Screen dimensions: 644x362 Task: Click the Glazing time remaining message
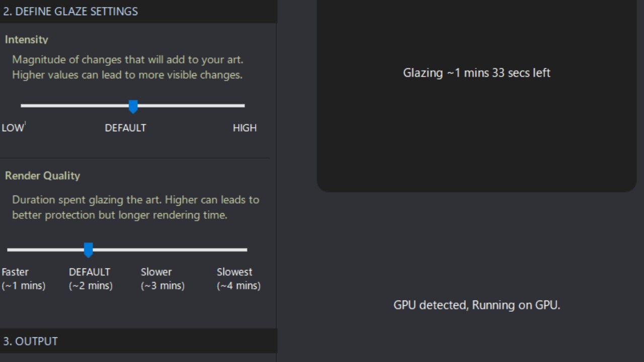pos(476,73)
